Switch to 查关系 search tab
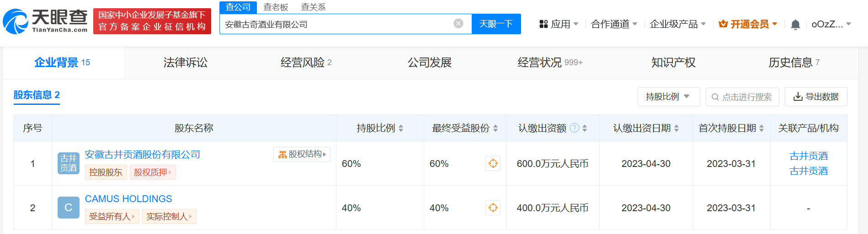Viewport: 868px width, 234px height. click(314, 7)
